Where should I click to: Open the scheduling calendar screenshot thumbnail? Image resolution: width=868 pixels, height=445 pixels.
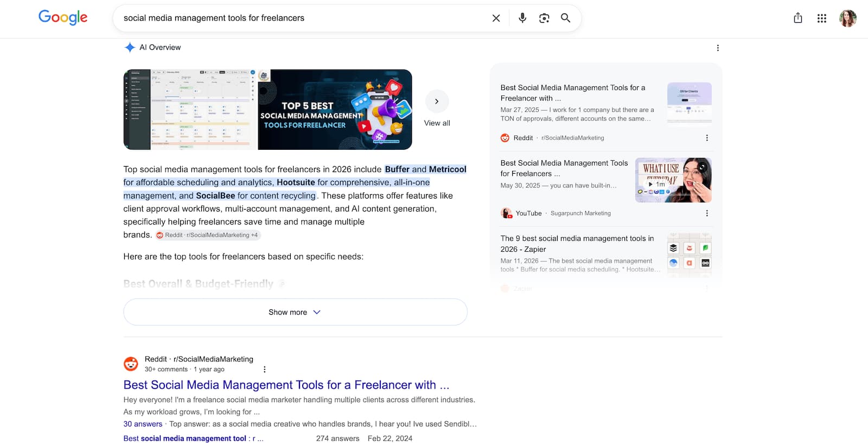[190, 110]
